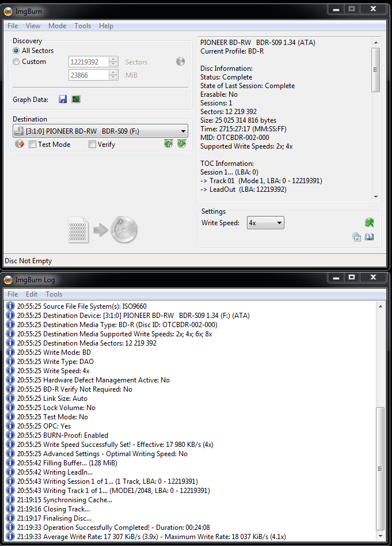Click the open book icon in Settings
This screenshot has height=546, width=392.
(x=370, y=237)
